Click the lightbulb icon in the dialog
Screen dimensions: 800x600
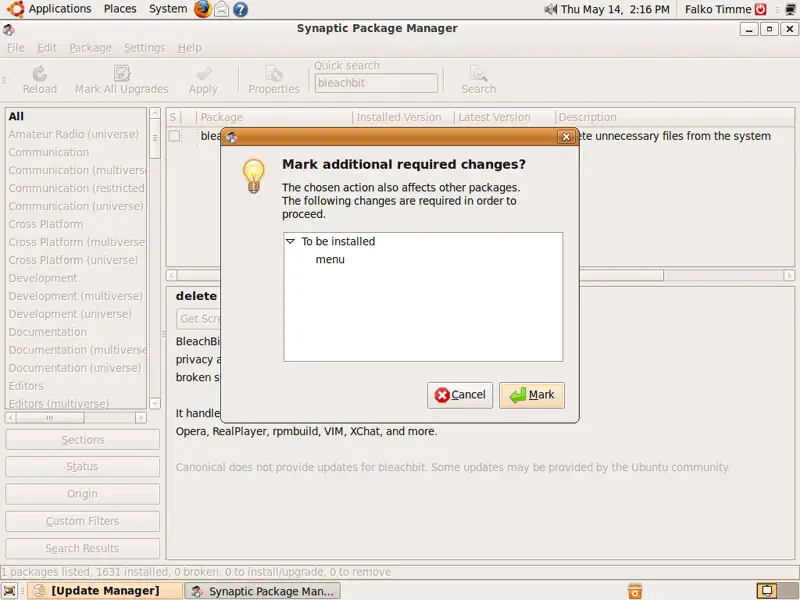click(254, 176)
